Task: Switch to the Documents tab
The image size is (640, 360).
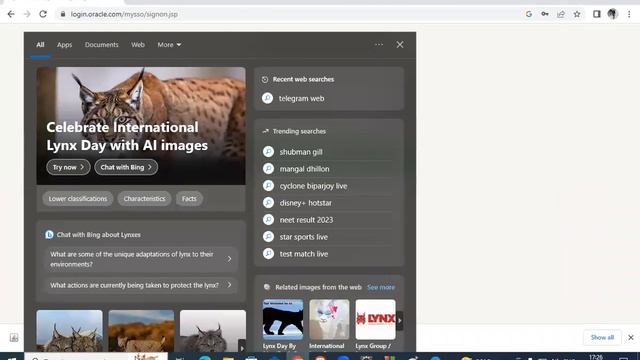Action: coord(102,45)
